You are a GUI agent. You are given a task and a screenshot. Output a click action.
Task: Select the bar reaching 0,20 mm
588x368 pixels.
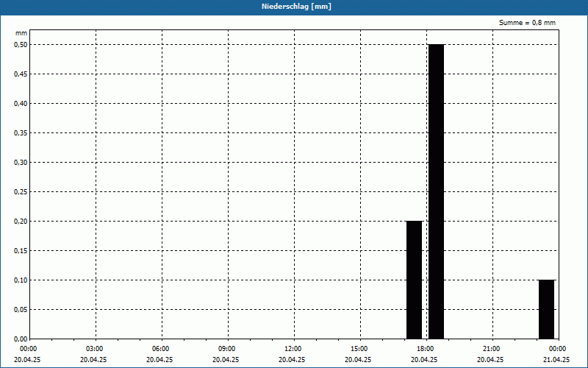click(x=415, y=280)
